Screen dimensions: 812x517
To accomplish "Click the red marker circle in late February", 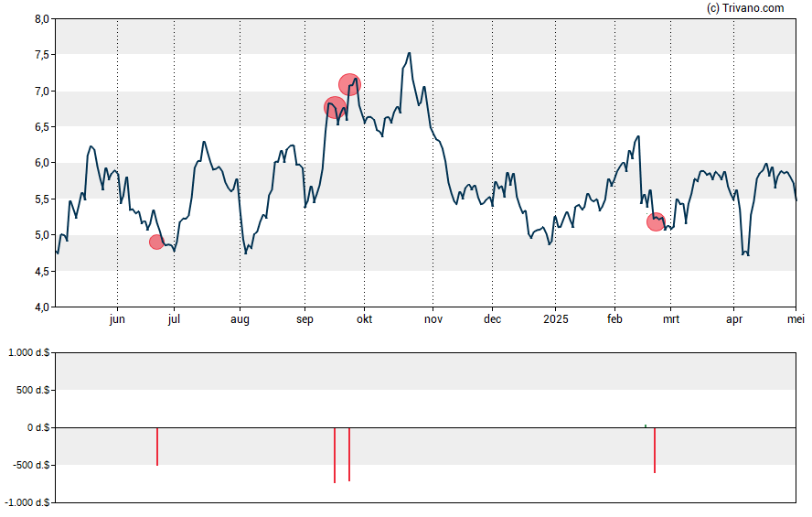I will [x=656, y=221].
